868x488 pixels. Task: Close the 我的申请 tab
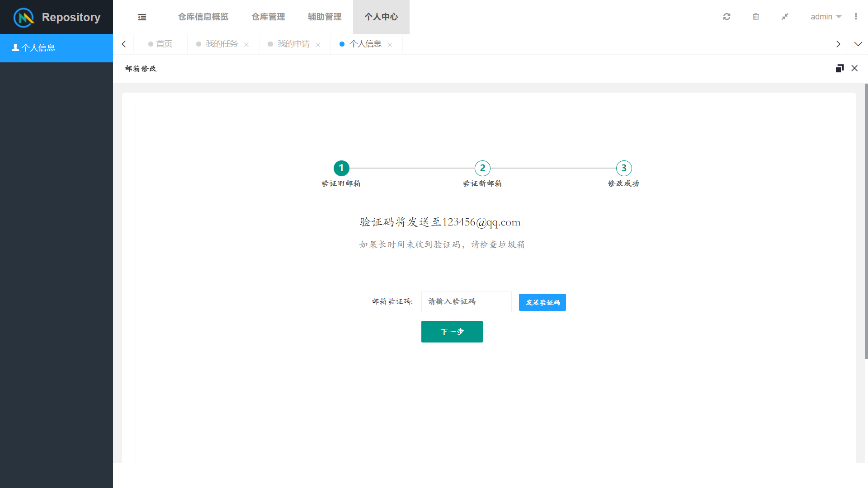click(318, 45)
